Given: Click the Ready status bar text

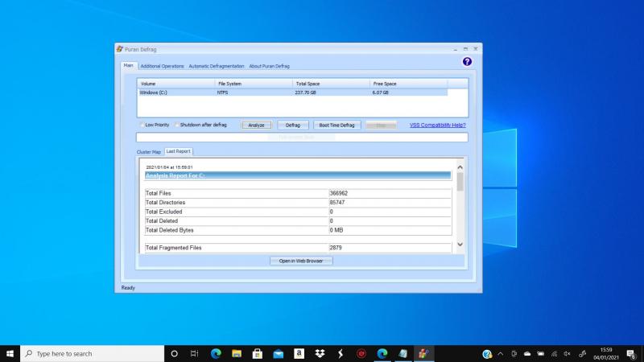Looking at the screenshot, I should tap(128, 288).
